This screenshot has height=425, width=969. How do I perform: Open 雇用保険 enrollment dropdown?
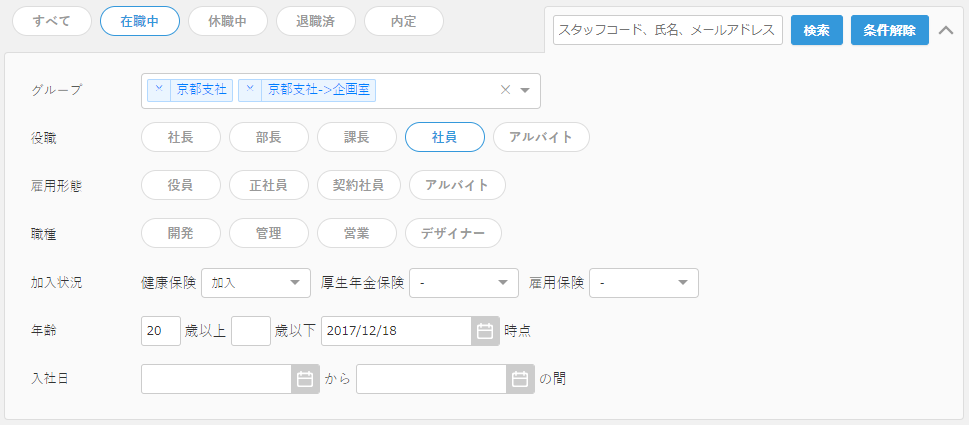point(644,283)
